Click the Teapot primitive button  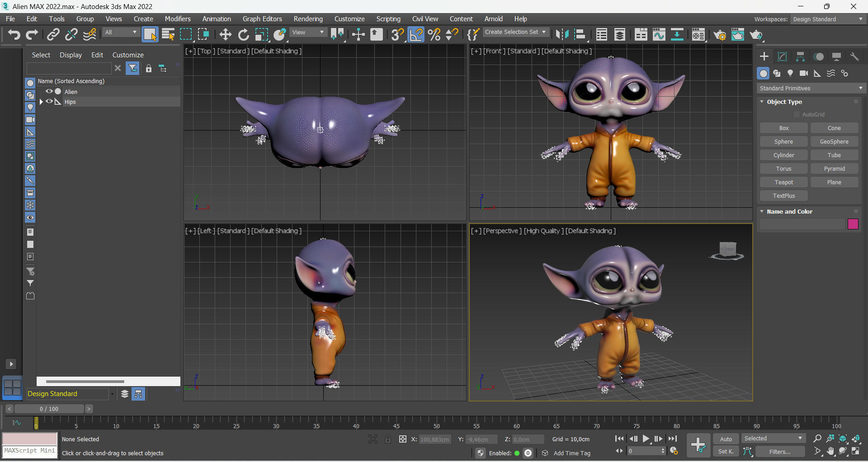point(784,182)
